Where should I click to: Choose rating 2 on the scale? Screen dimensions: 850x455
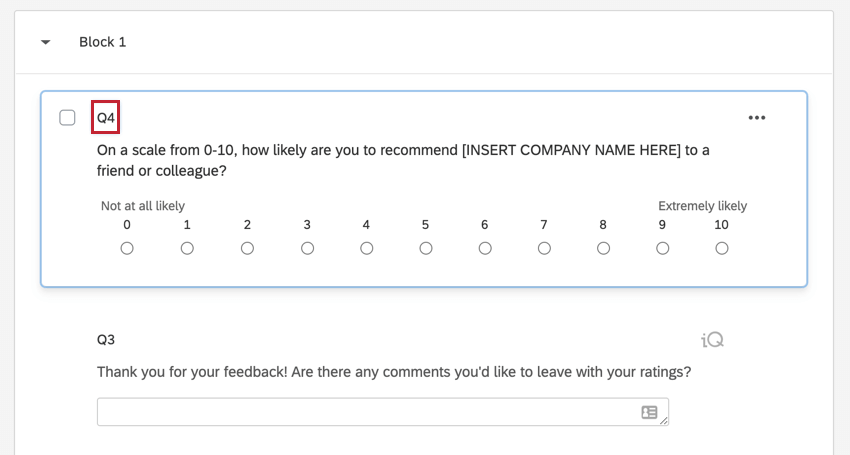tap(247, 248)
